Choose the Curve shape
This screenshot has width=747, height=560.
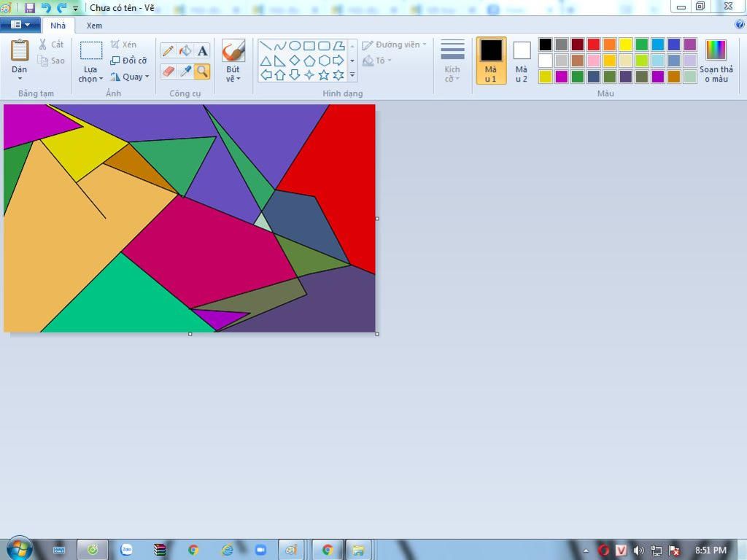[x=280, y=46]
